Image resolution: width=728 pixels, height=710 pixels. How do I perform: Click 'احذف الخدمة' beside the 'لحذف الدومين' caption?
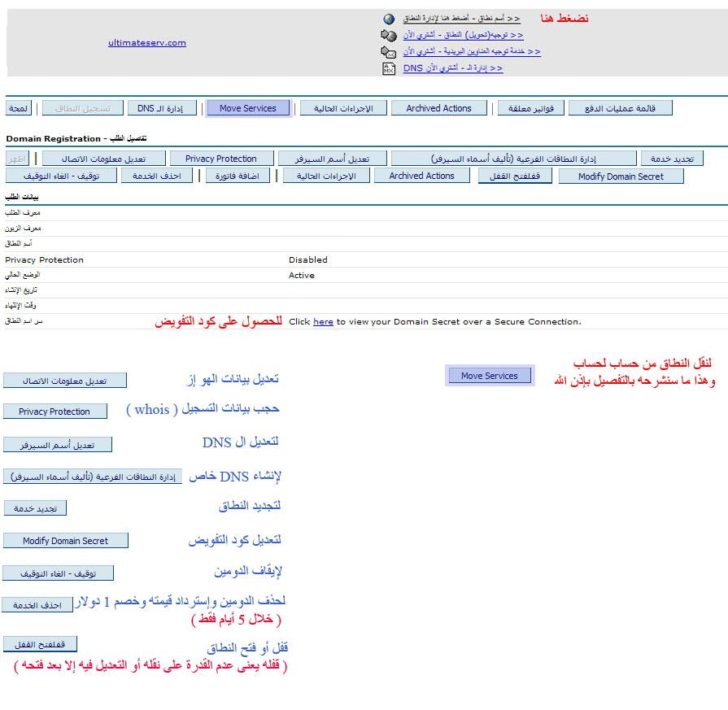(37, 604)
